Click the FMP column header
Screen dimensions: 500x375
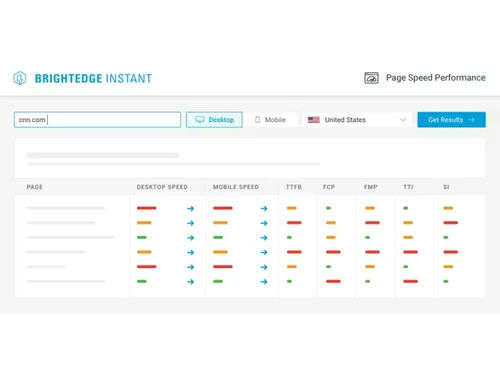pos(371,187)
